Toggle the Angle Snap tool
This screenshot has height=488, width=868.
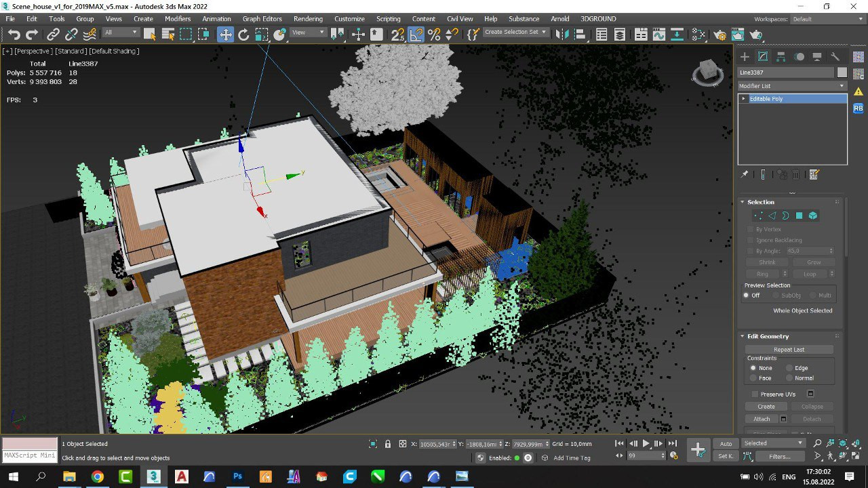point(416,35)
